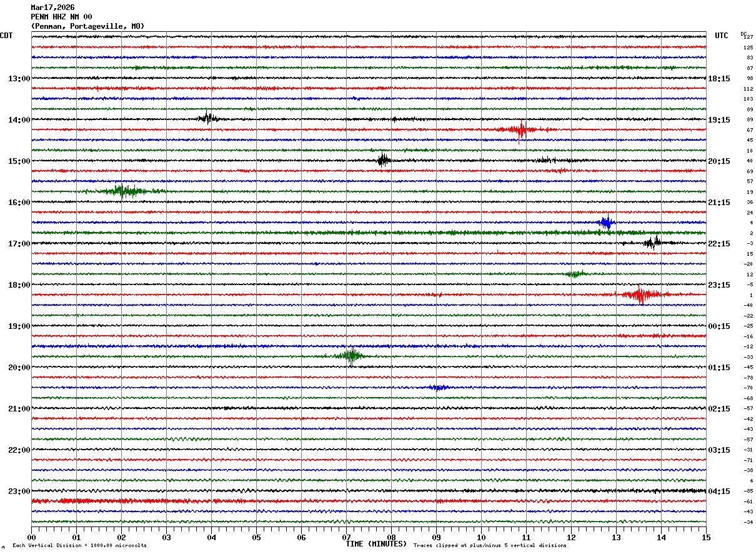Click the green seismic burst above the 20:00 trace

pos(351,356)
